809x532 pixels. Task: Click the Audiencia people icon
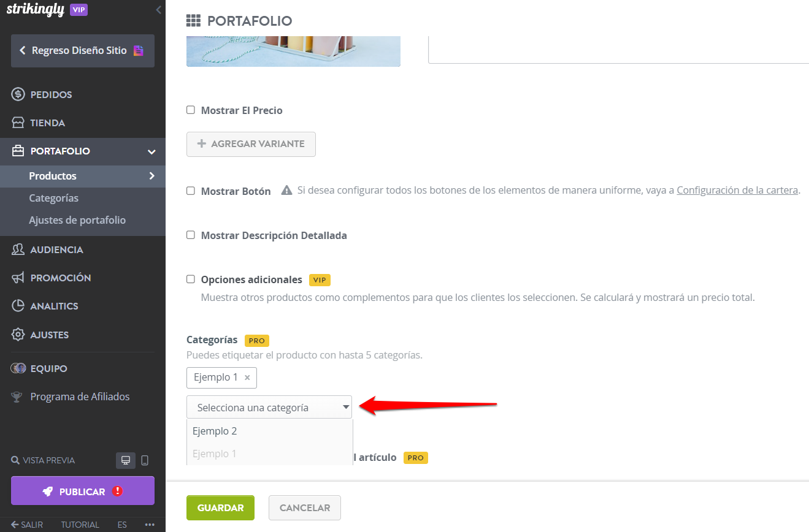pos(18,249)
